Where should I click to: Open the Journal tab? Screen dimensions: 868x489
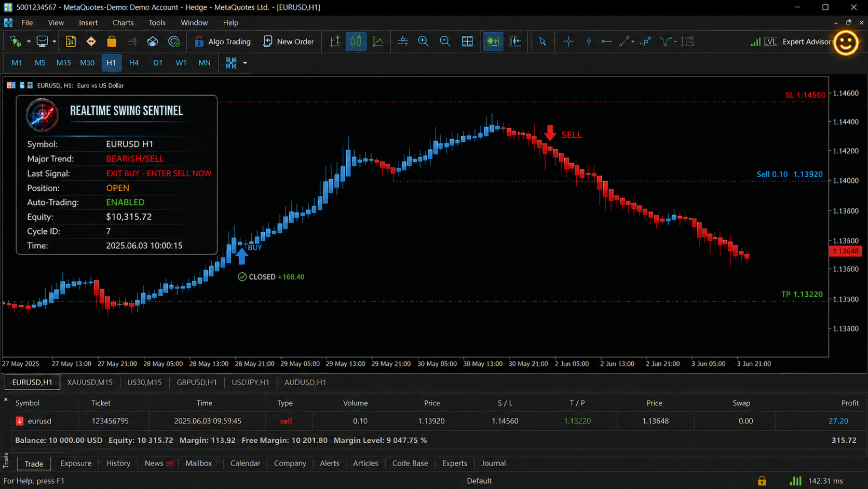(493, 463)
